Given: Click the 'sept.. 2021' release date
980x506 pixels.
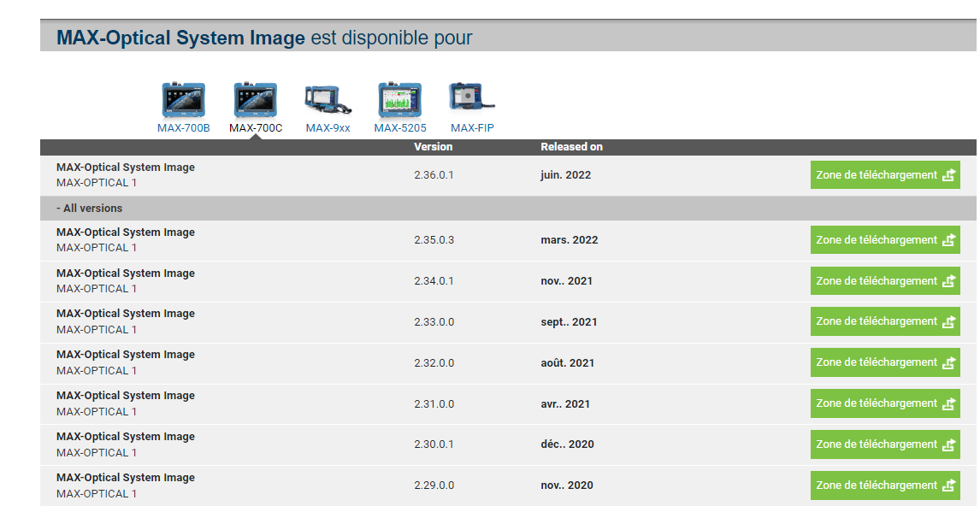Looking at the screenshot, I should tap(569, 322).
